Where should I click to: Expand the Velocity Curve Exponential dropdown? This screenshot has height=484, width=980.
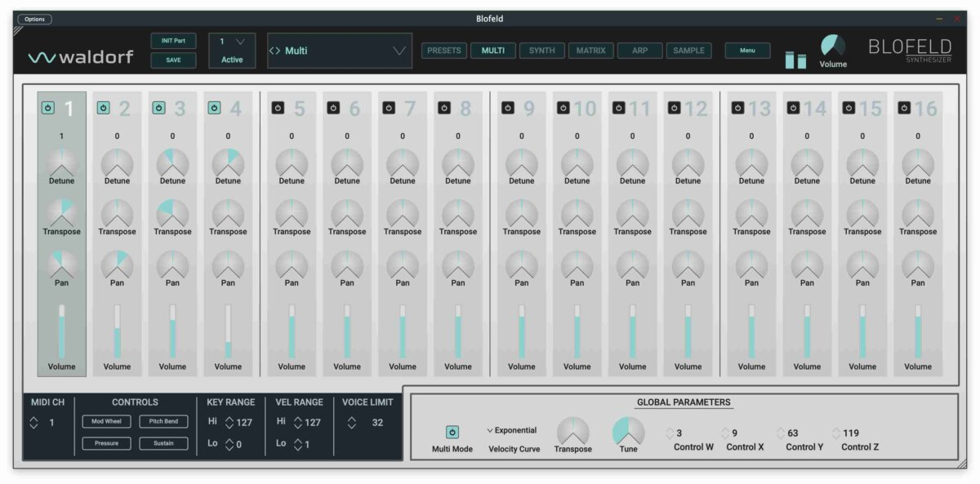click(x=512, y=430)
